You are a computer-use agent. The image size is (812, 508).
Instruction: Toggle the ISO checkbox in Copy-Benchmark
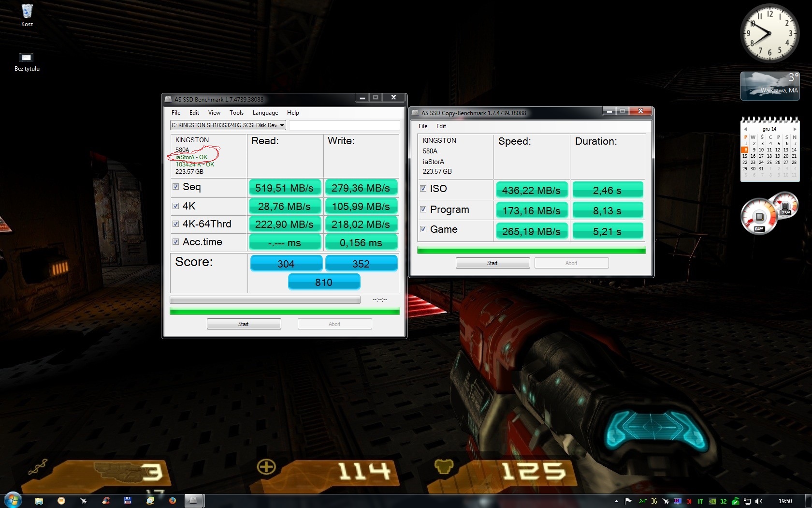pos(423,188)
